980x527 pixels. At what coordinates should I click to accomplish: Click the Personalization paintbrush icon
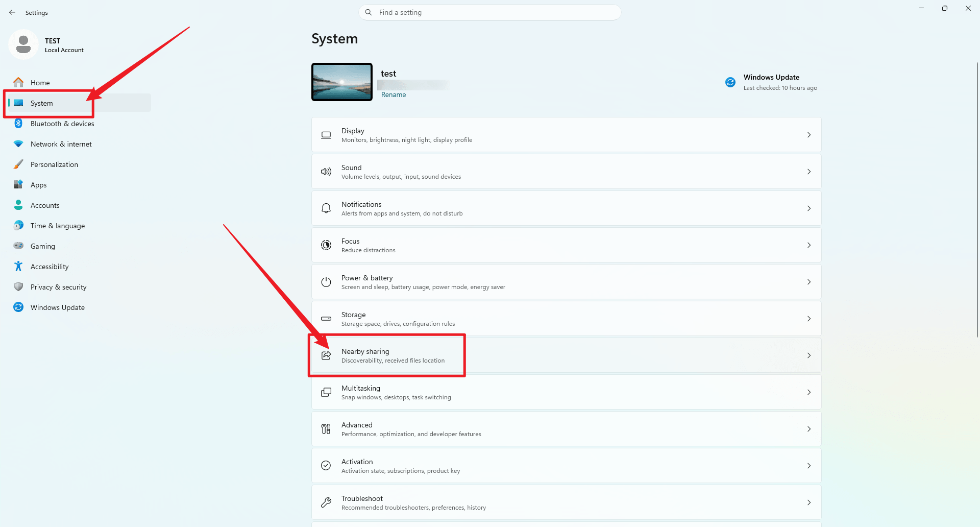(18, 164)
